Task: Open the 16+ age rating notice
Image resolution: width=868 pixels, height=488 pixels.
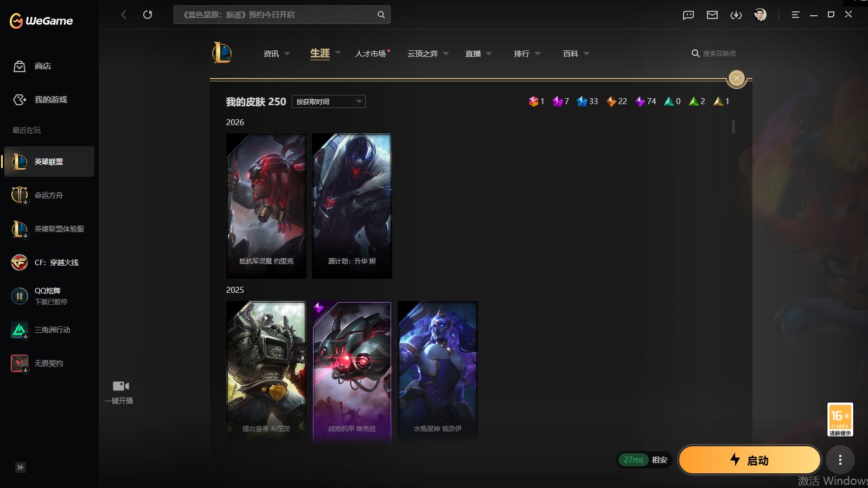Action: 840,420
